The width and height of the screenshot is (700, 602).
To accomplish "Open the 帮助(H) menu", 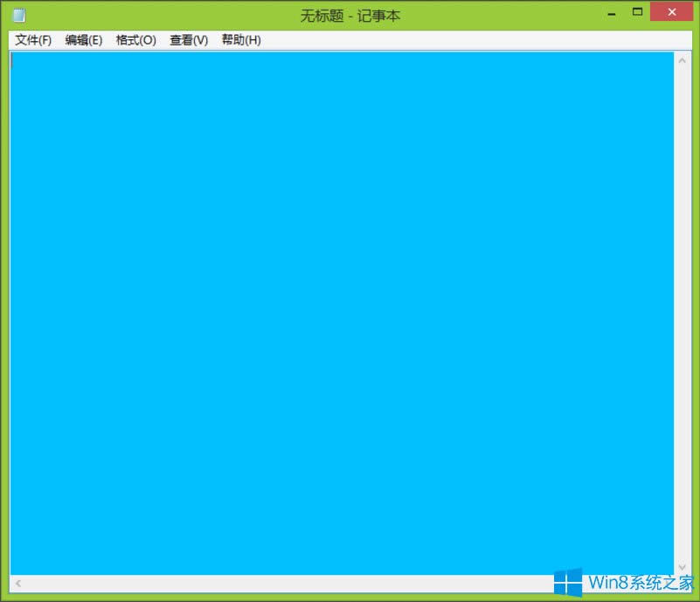I will (x=239, y=39).
